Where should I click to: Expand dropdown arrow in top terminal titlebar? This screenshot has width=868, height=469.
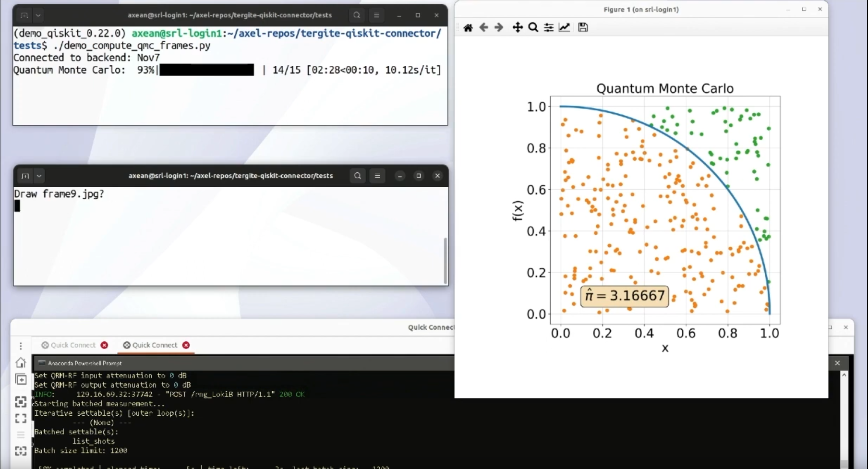point(38,15)
